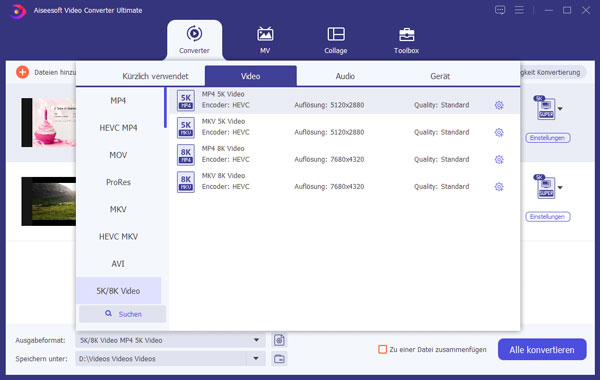Viewport: 600px width, 380px height.
Task: Choose AVI in format list
Action: click(x=118, y=264)
